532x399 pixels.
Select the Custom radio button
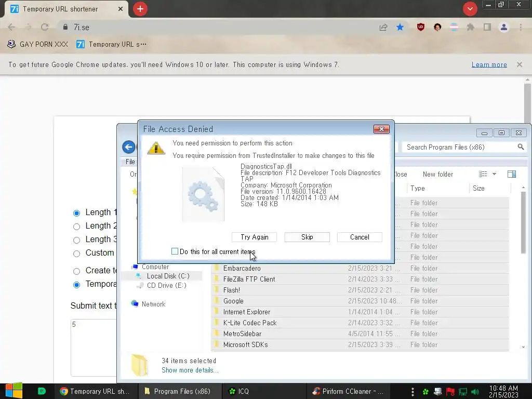point(77,254)
